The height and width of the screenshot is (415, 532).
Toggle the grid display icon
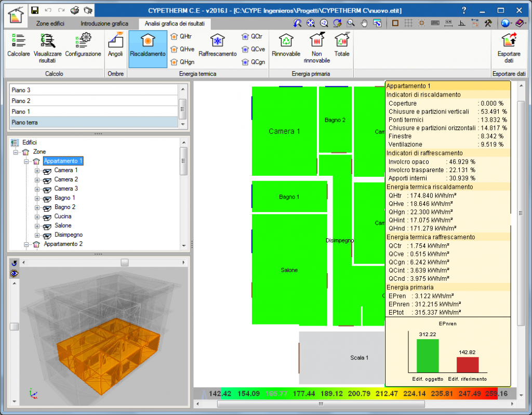pyautogui.click(x=408, y=23)
